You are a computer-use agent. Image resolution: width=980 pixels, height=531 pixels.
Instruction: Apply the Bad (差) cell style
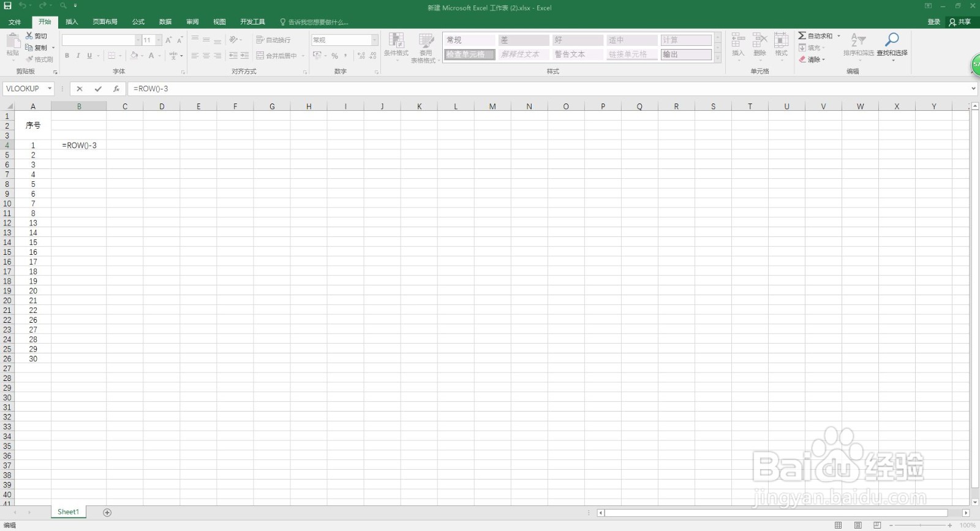click(x=524, y=40)
